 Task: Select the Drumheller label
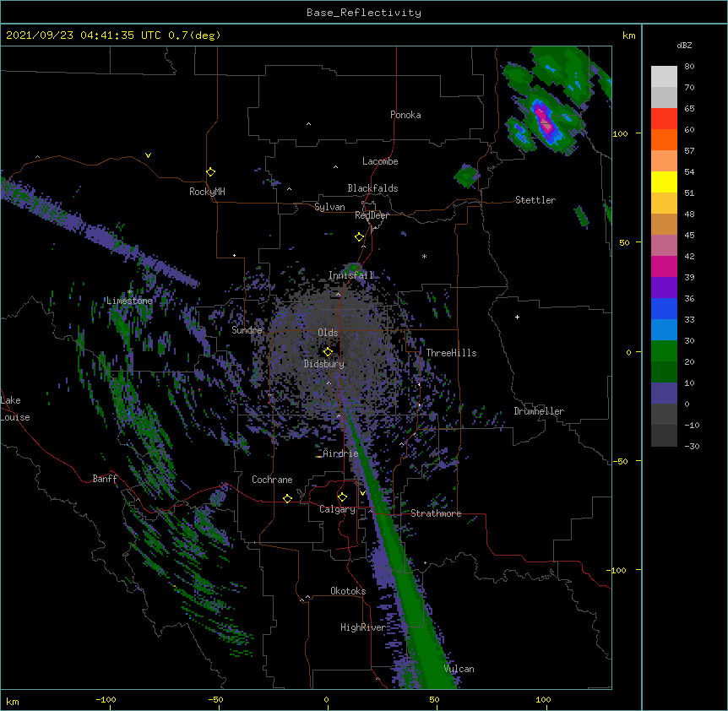click(539, 411)
